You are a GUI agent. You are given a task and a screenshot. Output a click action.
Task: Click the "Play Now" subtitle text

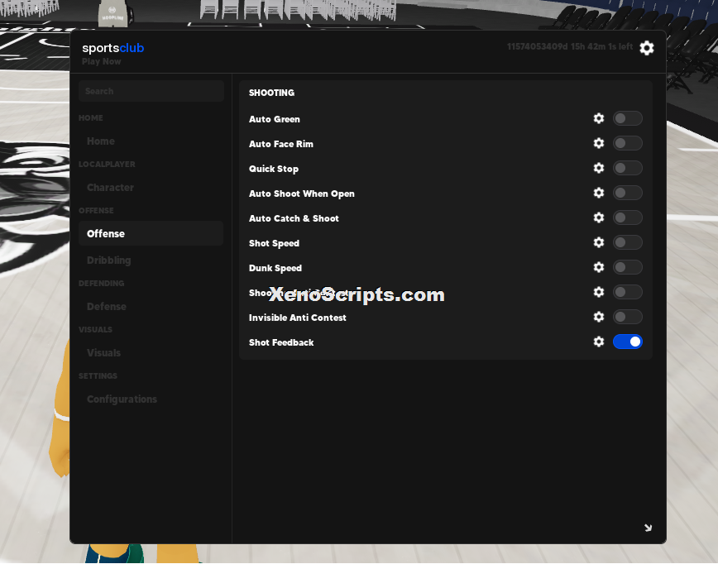(x=101, y=61)
